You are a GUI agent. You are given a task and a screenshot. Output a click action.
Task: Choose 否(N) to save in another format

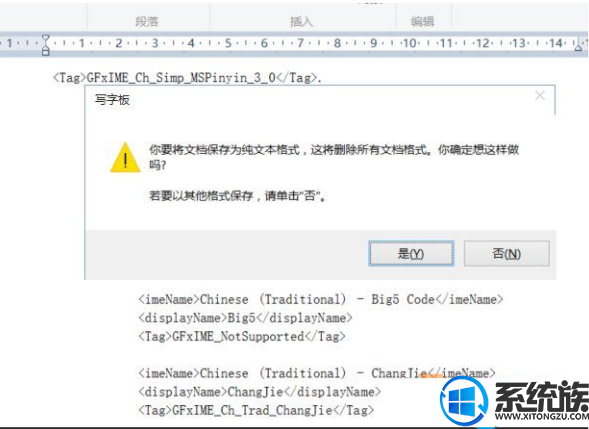click(507, 254)
